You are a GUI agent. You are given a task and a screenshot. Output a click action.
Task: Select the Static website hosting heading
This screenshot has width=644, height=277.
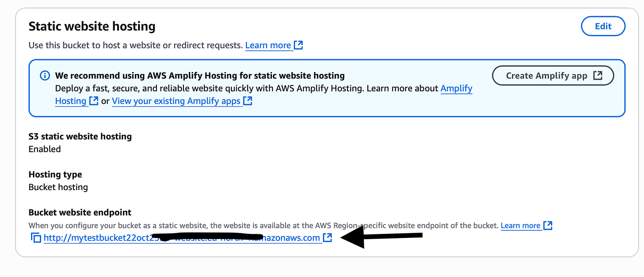click(x=92, y=27)
